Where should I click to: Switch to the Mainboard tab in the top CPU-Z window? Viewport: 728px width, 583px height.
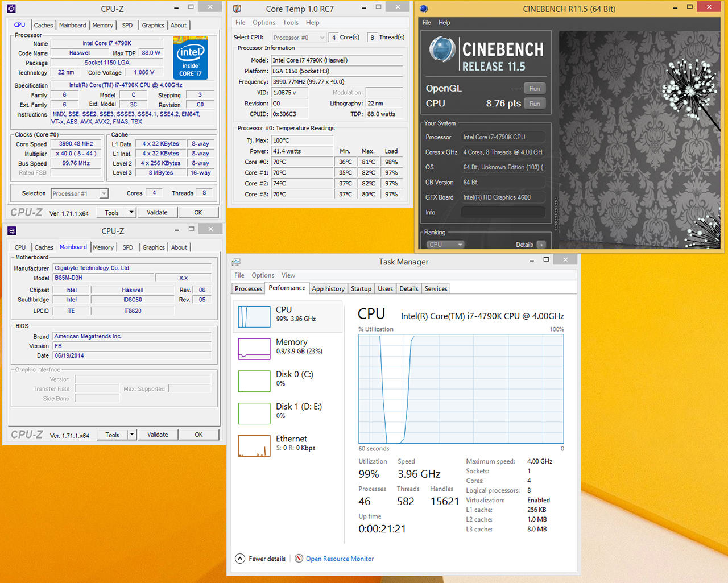[73, 25]
